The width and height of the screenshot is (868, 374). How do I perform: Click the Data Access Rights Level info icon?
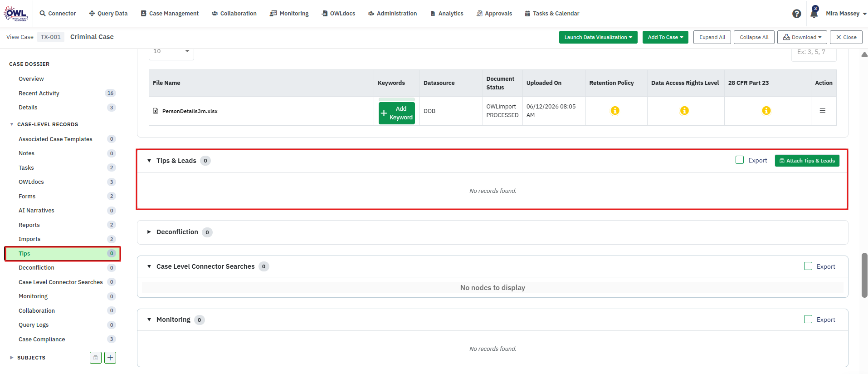coord(684,111)
